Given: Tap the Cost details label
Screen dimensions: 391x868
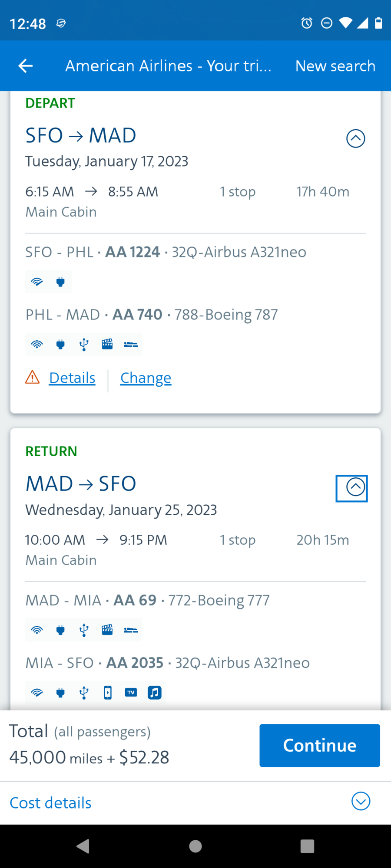Looking at the screenshot, I should coord(51,803).
